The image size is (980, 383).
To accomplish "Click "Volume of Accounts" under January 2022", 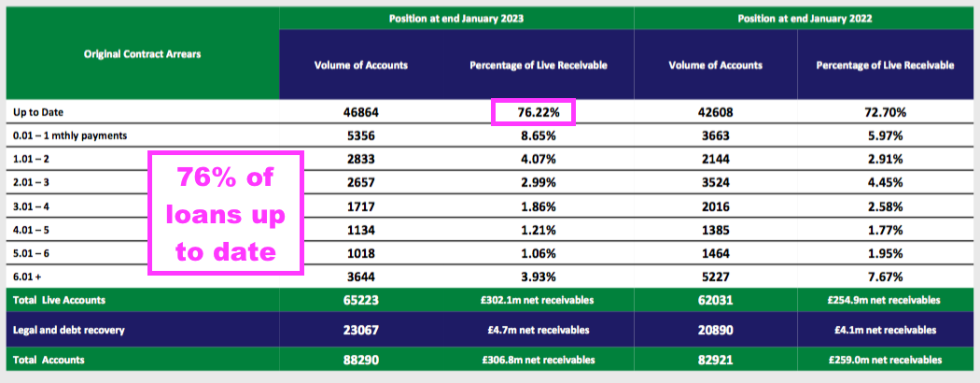I will click(x=716, y=65).
